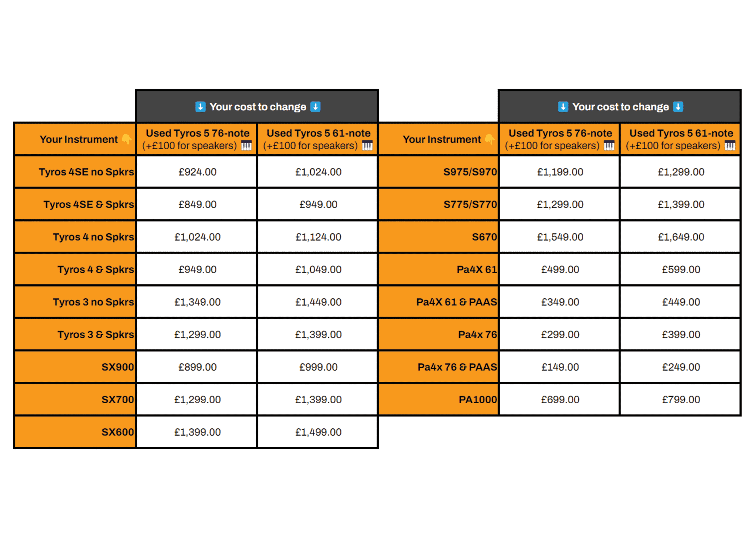
Task: Select the Pa4X 61 & PAAS row label
Action: pos(456,302)
